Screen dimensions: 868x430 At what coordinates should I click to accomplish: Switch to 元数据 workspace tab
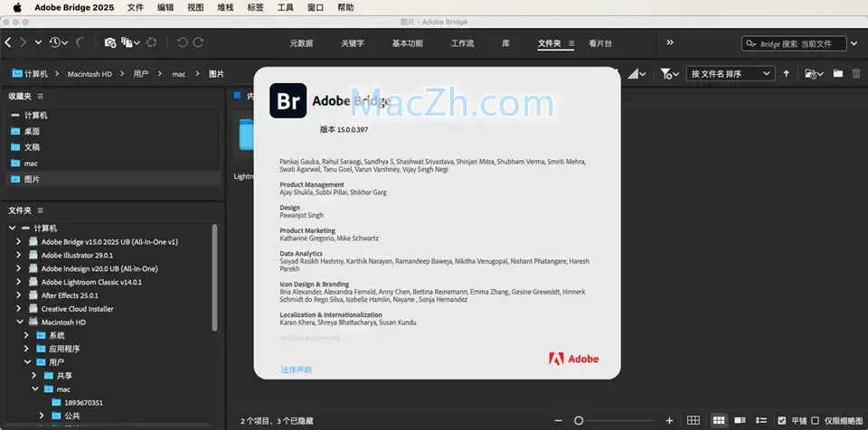coord(301,43)
